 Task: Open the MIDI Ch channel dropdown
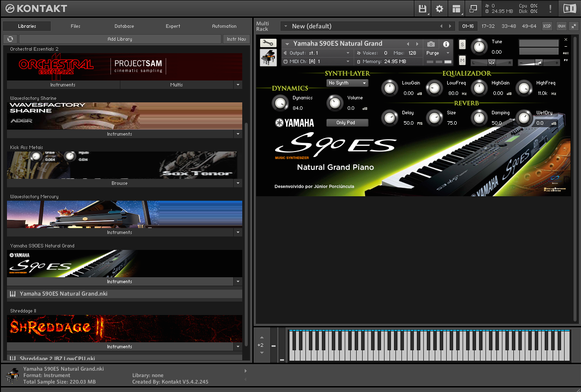(x=317, y=62)
